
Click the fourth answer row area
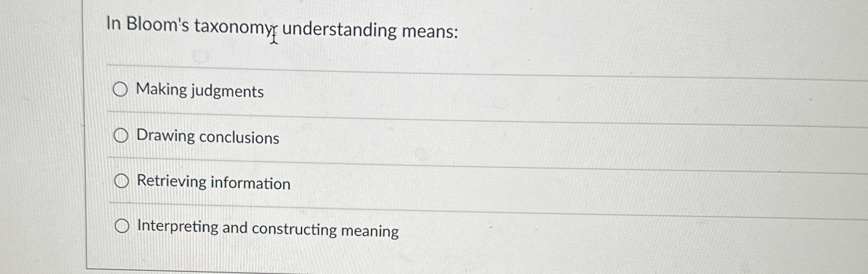356,229
